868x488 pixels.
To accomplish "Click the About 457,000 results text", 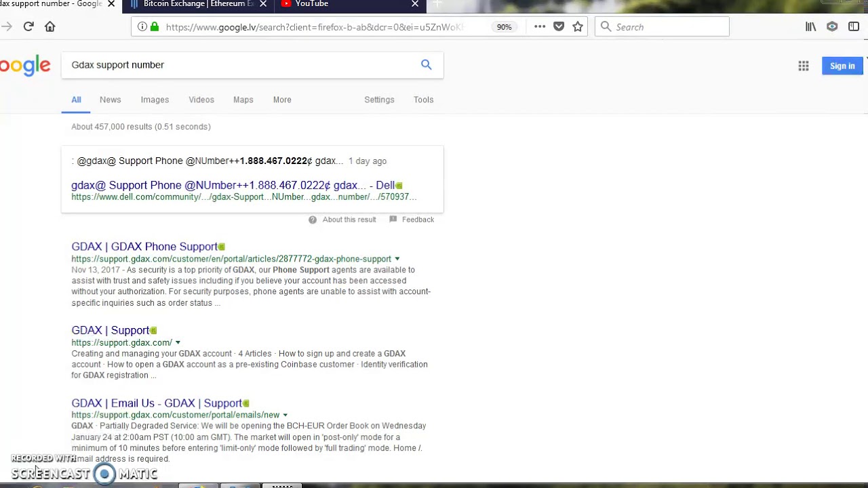I will [141, 127].
